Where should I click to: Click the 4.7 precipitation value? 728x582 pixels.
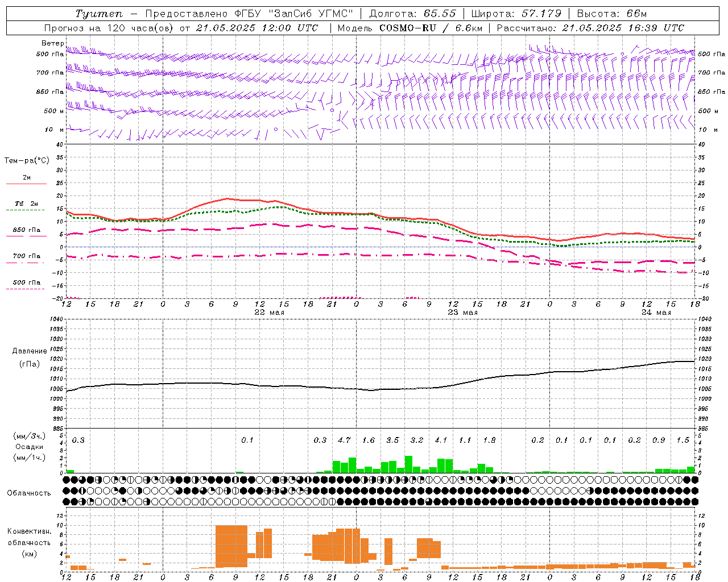(x=344, y=440)
